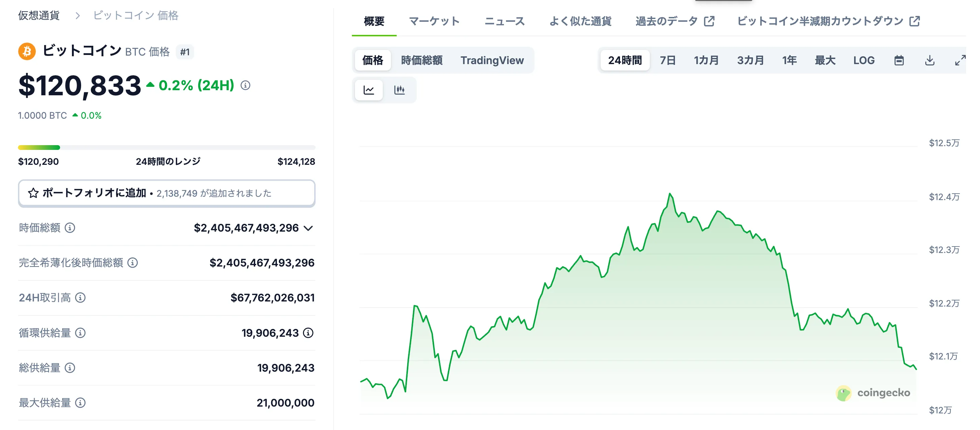Click the info icon next to 時価総額

pos(70,228)
